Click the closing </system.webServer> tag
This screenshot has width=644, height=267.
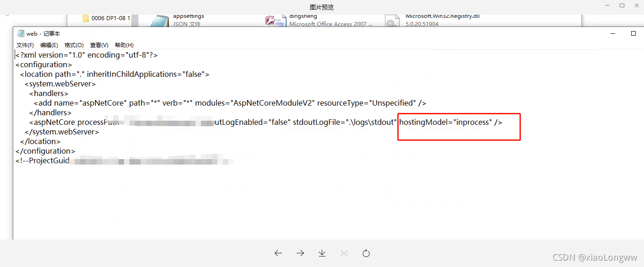(62, 132)
